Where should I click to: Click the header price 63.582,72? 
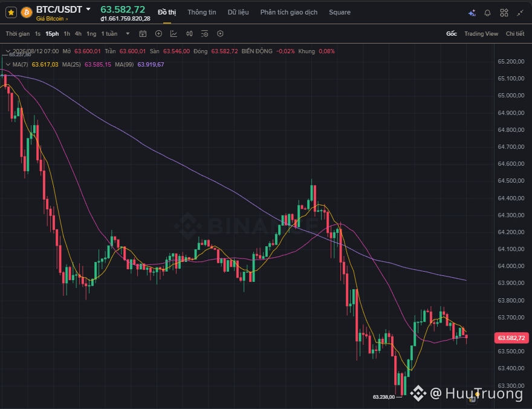point(123,10)
